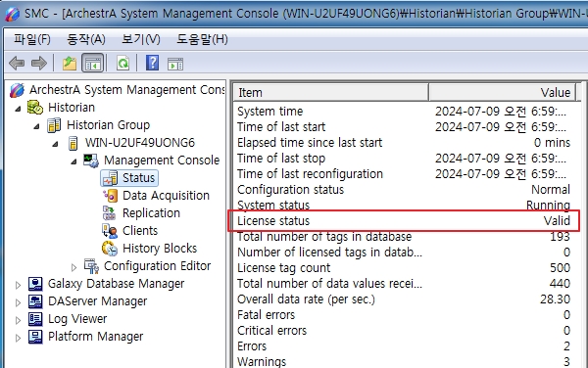Screen dimensions: 588x368
Task: Expand the Log Viewer node
Action: point(18,320)
